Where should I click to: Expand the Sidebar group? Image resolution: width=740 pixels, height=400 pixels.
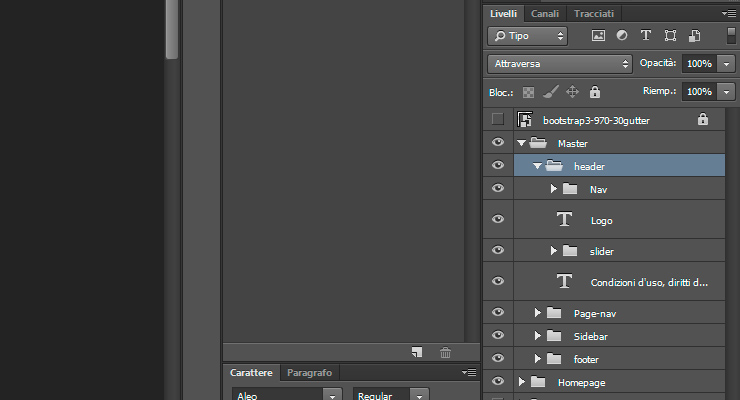[x=538, y=335]
